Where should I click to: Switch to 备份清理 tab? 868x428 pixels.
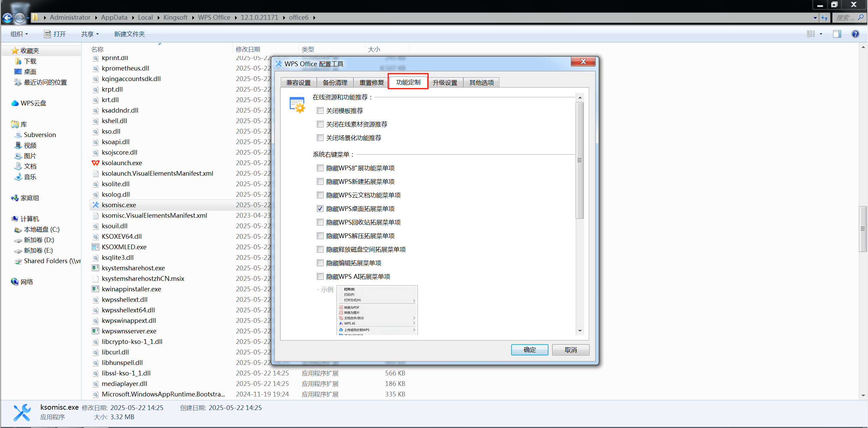[335, 82]
